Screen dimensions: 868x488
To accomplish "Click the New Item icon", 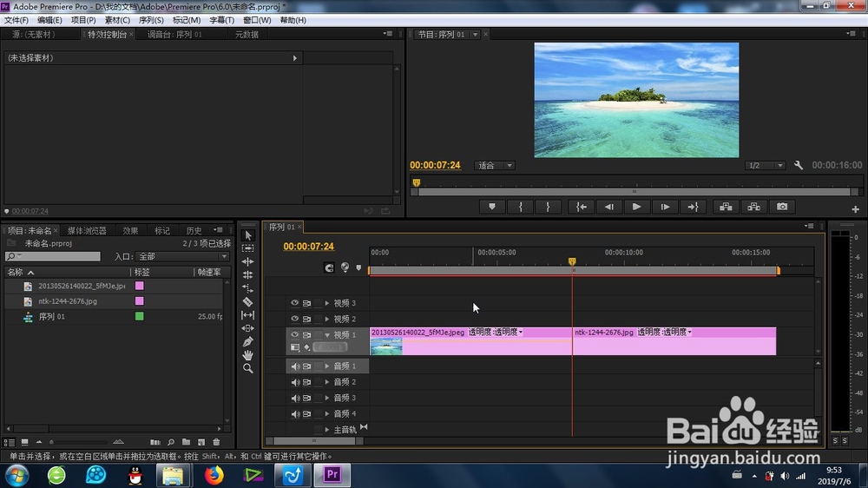I will (x=201, y=442).
